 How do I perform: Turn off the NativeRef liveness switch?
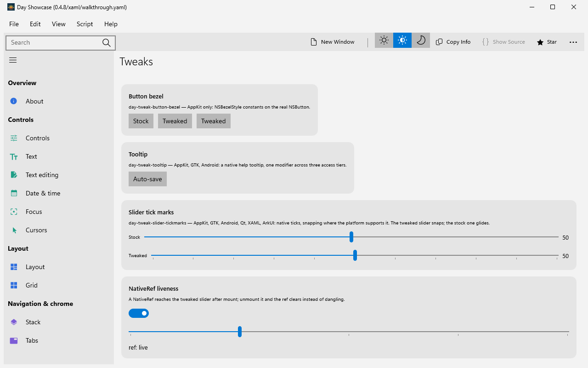click(x=139, y=313)
